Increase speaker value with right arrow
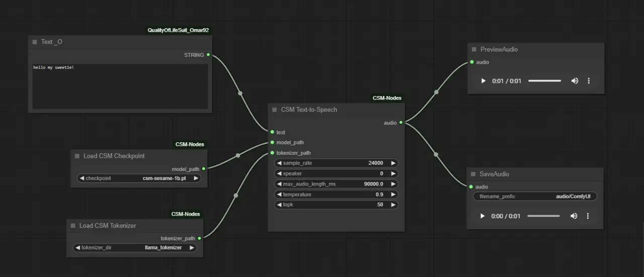The width and height of the screenshot is (644, 277). click(393, 174)
